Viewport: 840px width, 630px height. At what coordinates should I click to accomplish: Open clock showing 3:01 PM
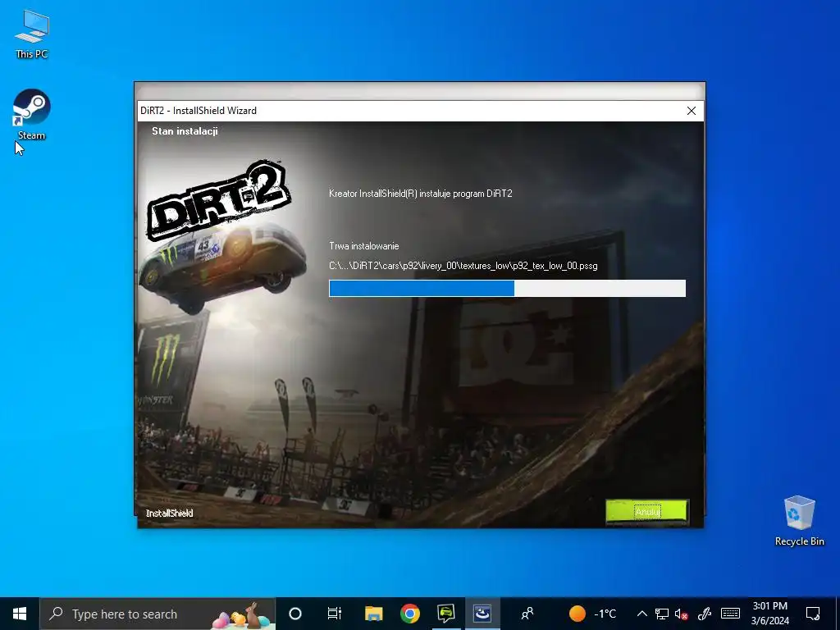pyautogui.click(x=769, y=614)
